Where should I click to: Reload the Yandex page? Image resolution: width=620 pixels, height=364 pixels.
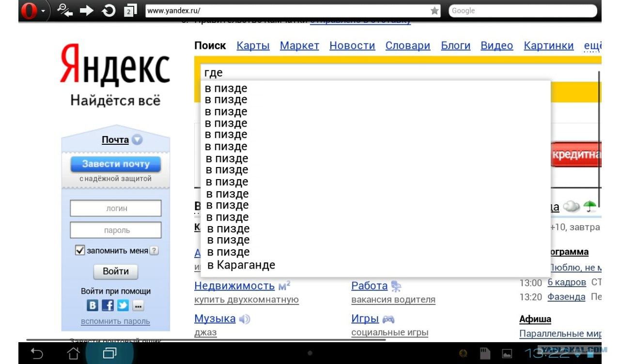point(109,11)
